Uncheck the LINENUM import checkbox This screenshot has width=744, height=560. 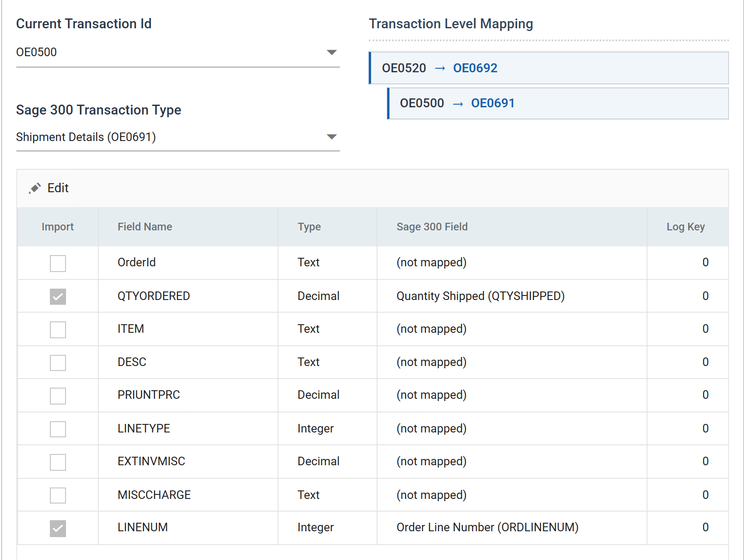[58, 529]
